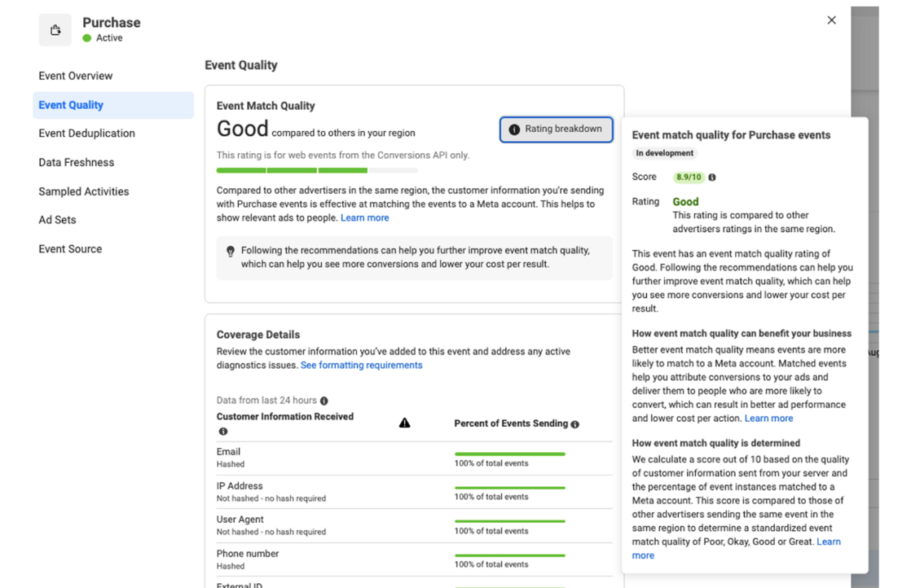The height and width of the screenshot is (588, 911).
Task: Click the green Good rating in popup
Action: 685,202
